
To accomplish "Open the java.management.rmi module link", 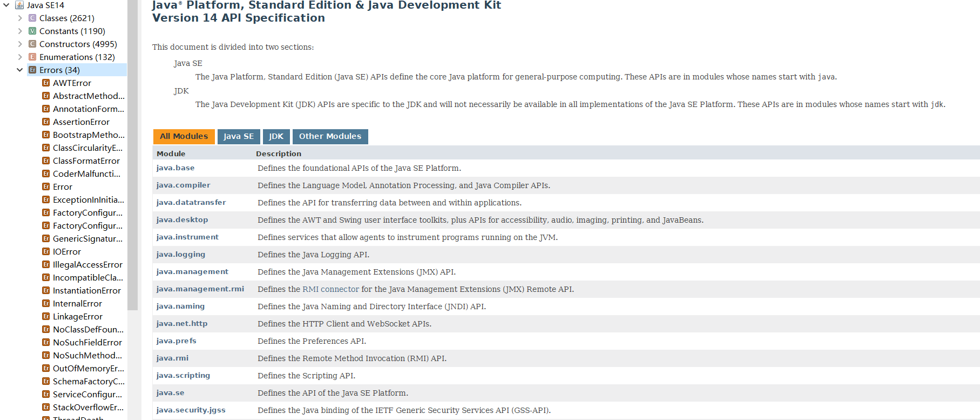I will click(x=200, y=289).
